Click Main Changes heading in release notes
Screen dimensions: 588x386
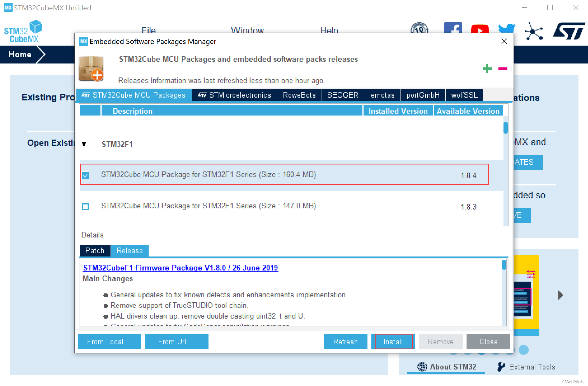coord(108,279)
